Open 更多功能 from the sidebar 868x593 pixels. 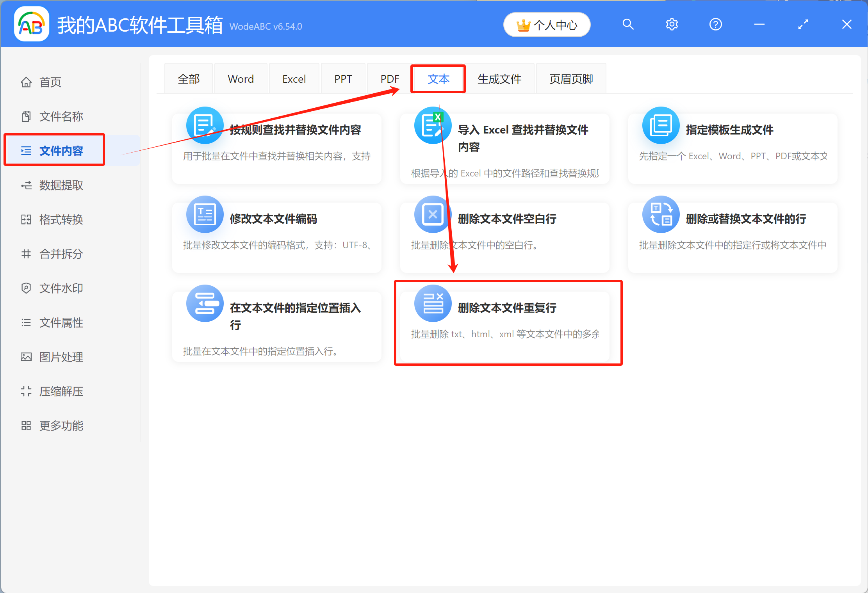click(61, 426)
